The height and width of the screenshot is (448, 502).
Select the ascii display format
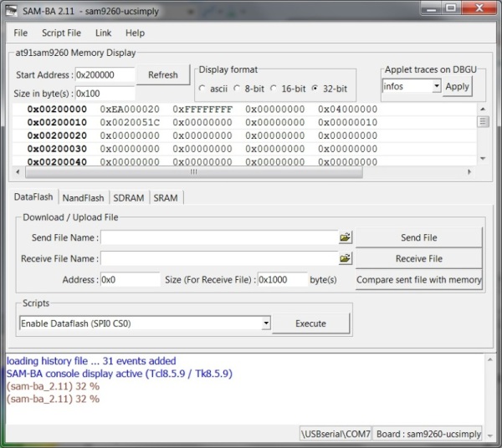tap(202, 89)
